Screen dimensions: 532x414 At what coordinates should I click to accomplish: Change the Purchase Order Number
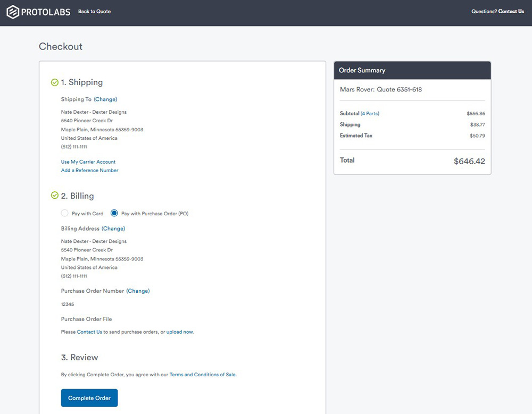(x=138, y=291)
